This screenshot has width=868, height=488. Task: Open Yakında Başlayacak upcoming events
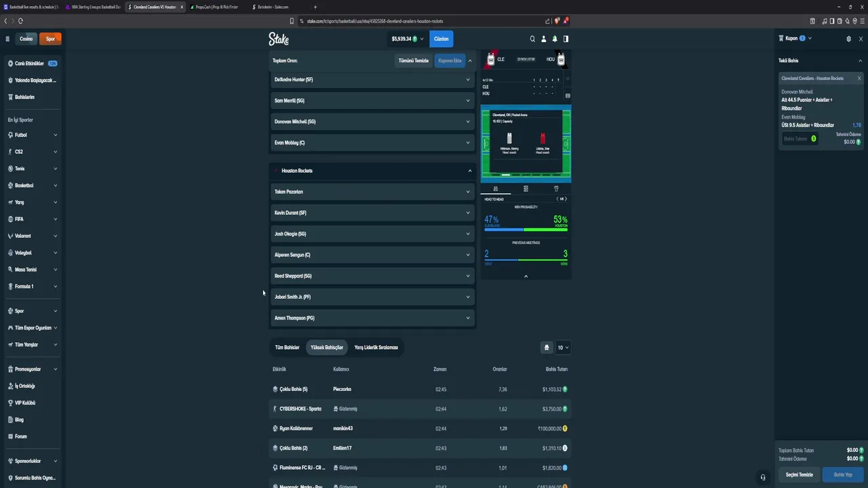[33, 80]
